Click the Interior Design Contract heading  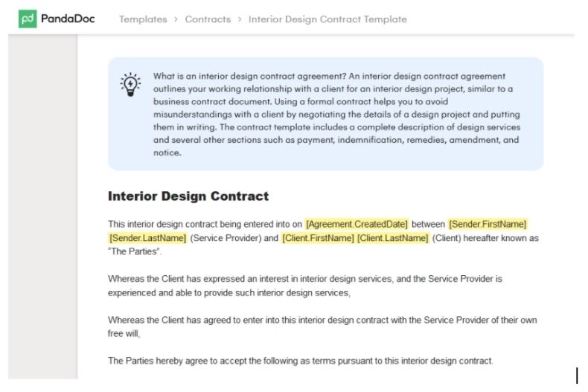pos(188,196)
